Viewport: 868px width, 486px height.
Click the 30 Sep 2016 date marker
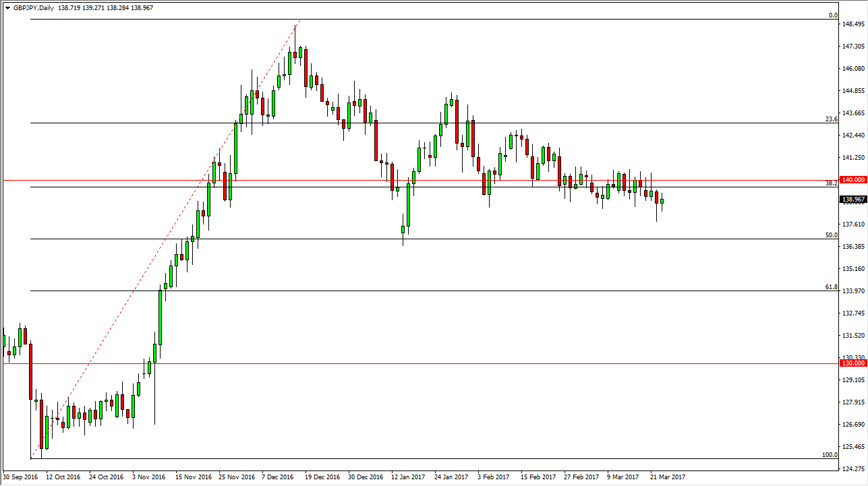(20, 477)
